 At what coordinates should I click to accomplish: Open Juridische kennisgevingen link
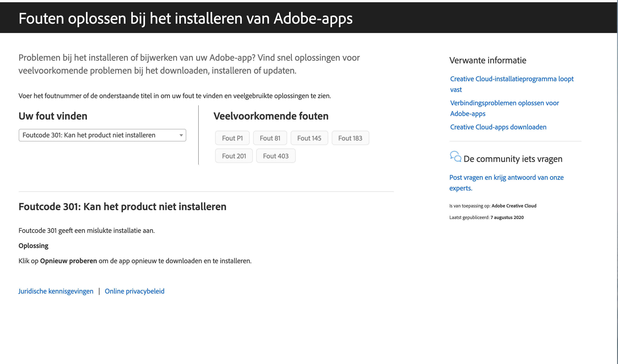coord(56,291)
